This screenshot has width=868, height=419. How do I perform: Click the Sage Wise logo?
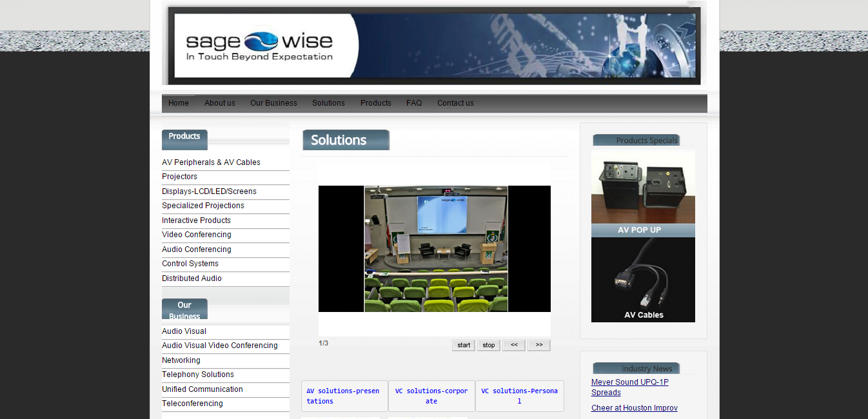click(259, 46)
